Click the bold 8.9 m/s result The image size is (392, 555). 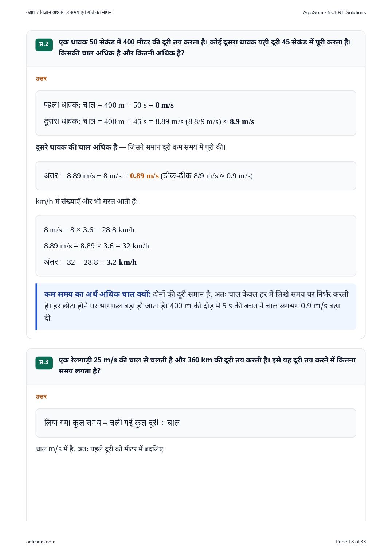[x=242, y=121]
